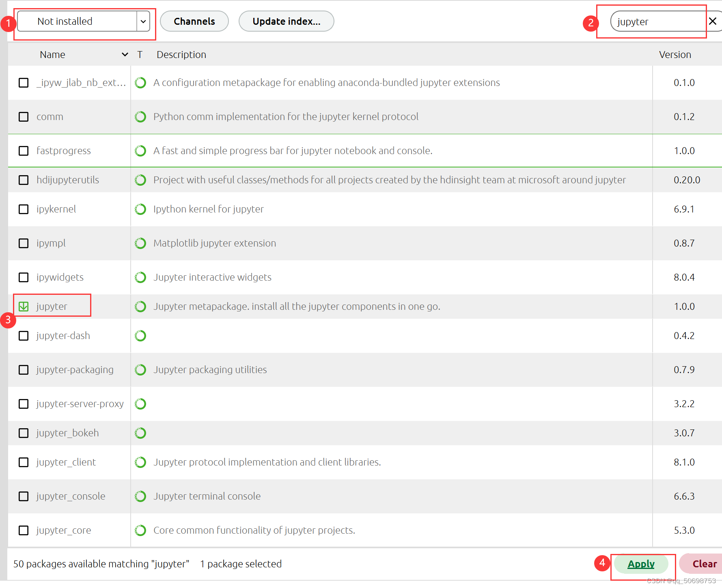Screen dimensions: 722x588
Task: Check the jupyter-dash package checkbox
Action: [x=24, y=336]
